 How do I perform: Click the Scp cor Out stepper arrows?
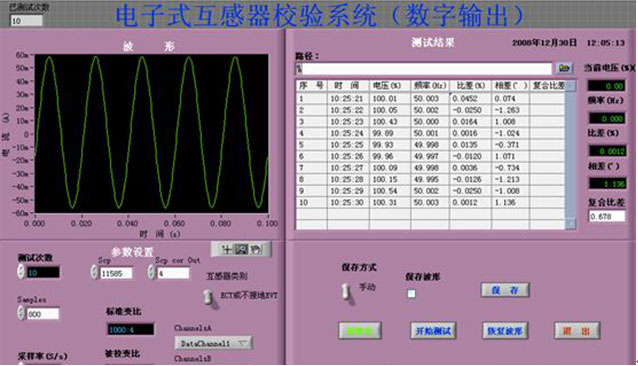151,272
